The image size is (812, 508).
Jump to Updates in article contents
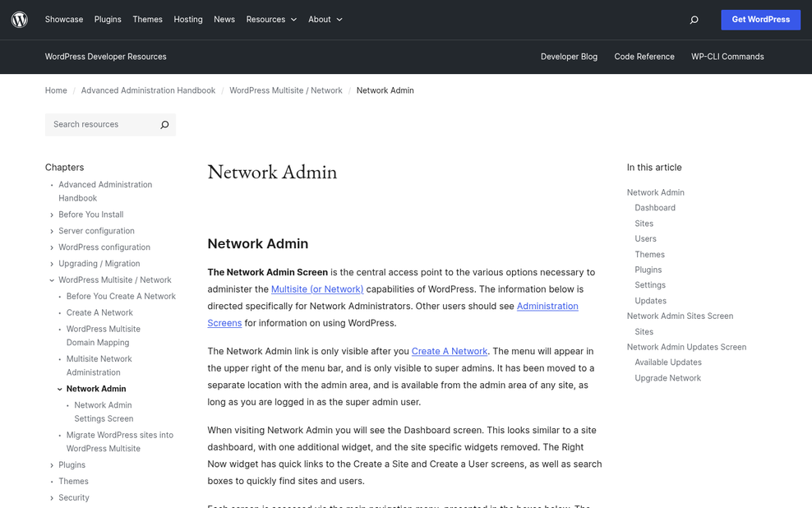coord(650,301)
